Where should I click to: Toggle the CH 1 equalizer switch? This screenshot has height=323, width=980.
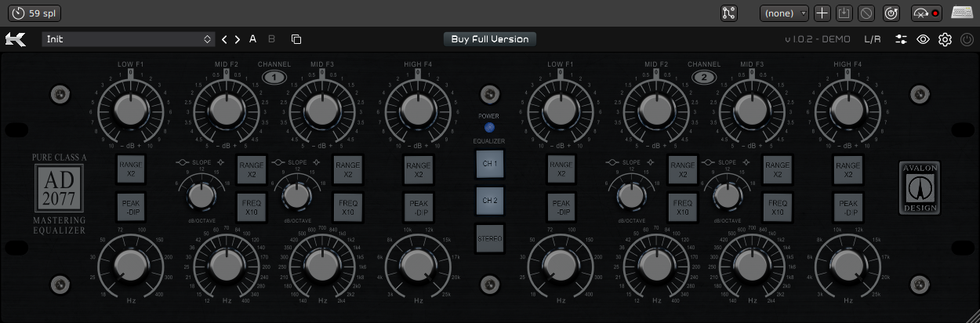490,164
